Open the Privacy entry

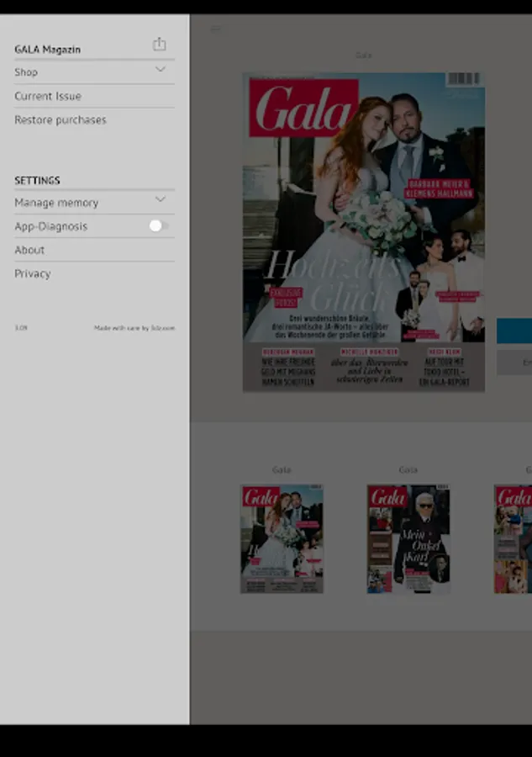click(94, 273)
